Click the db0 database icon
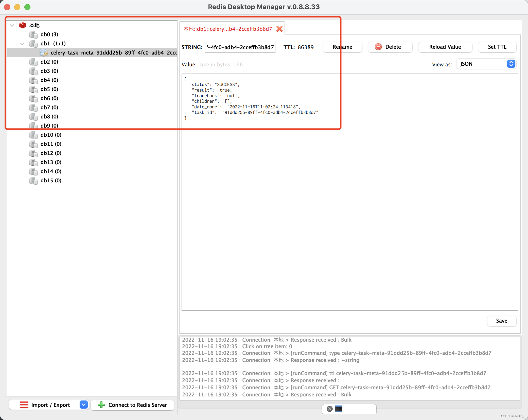Viewport: 528px width, 420px height. click(33, 34)
